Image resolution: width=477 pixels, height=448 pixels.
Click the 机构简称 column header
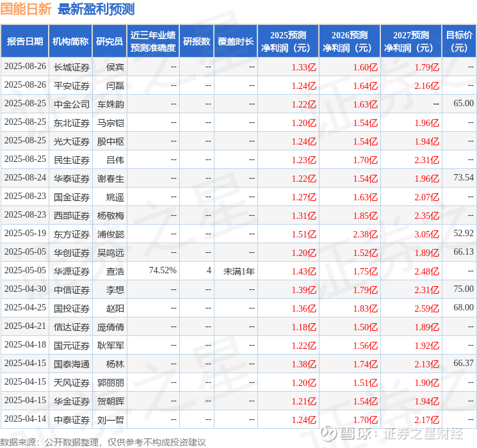click(70, 42)
